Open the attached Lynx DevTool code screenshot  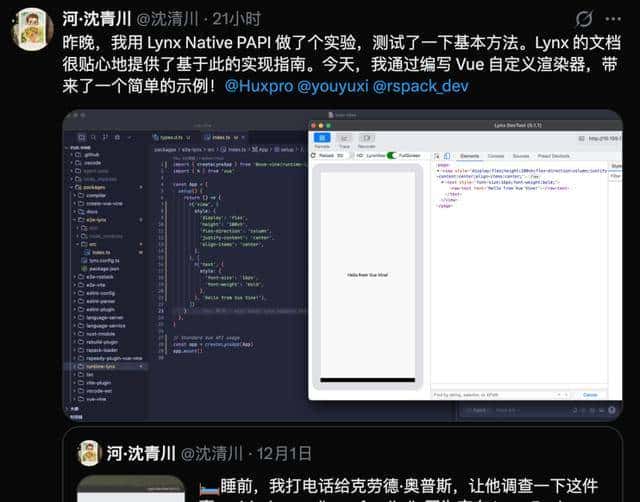(x=343, y=265)
